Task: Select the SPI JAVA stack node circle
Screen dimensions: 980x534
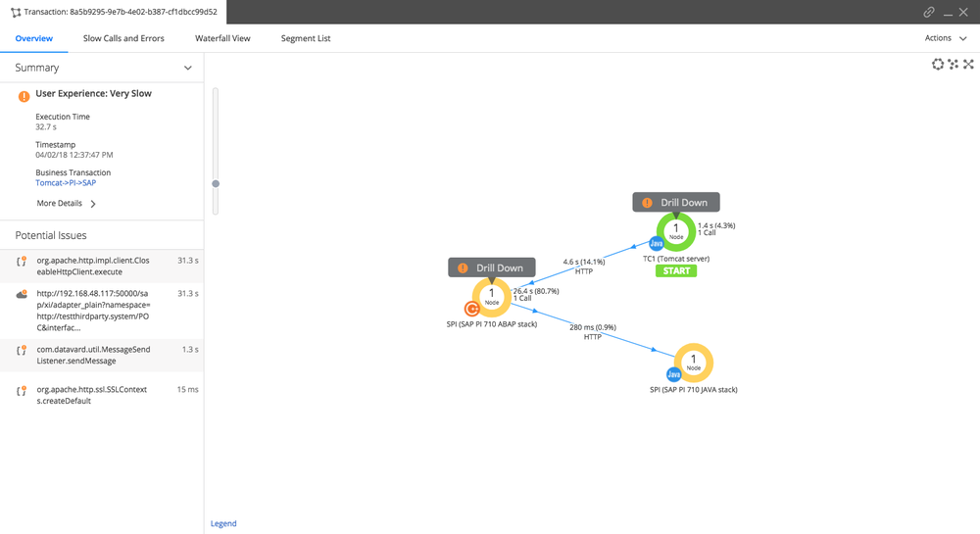Action: coord(694,363)
